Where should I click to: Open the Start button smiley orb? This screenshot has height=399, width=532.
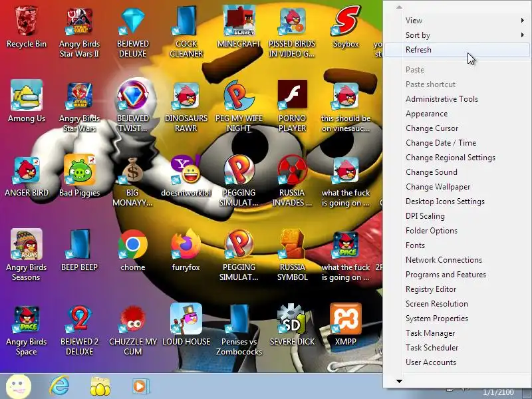[19, 386]
